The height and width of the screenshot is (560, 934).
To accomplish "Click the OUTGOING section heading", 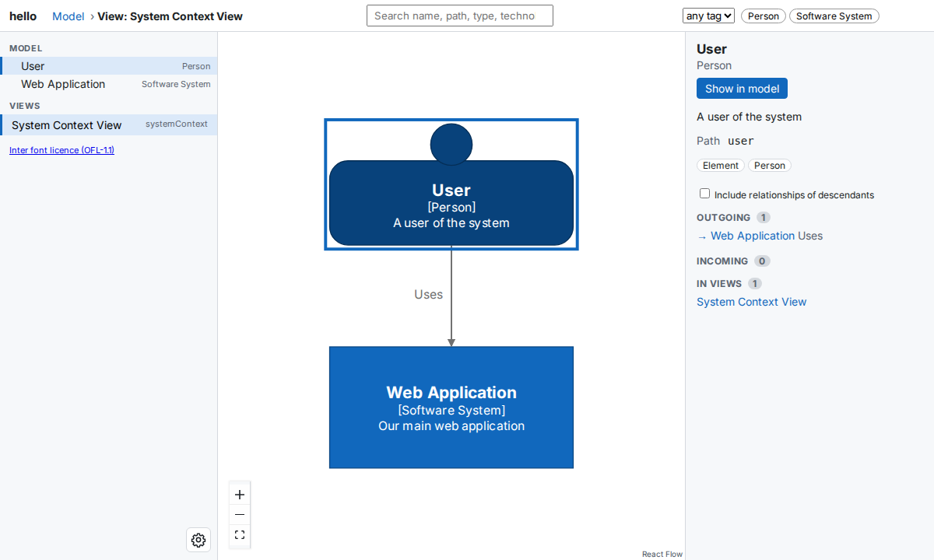I will (x=724, y=218).
